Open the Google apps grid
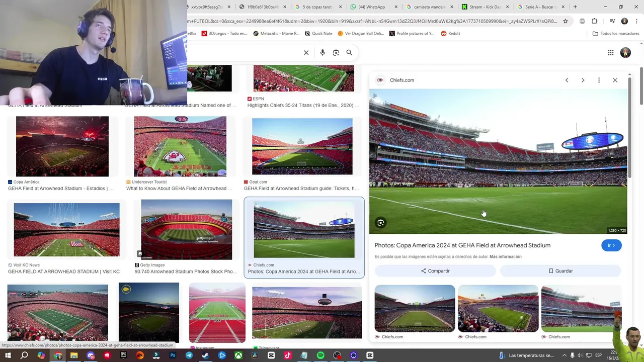 [610, 52]
